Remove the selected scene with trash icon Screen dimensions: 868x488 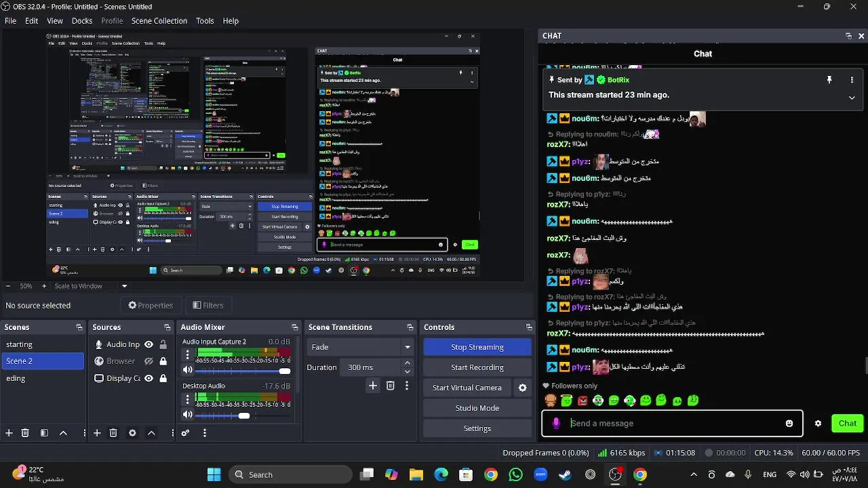coord(25,433)
